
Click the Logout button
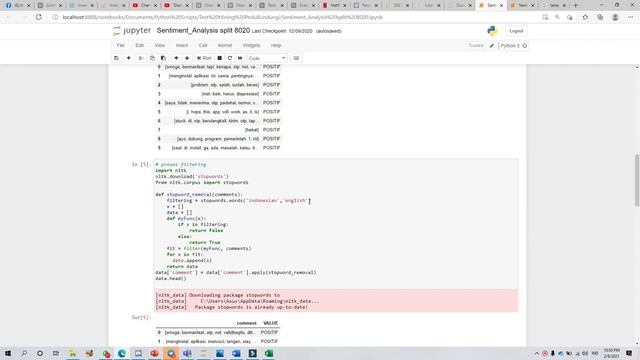tap(516, 31)
